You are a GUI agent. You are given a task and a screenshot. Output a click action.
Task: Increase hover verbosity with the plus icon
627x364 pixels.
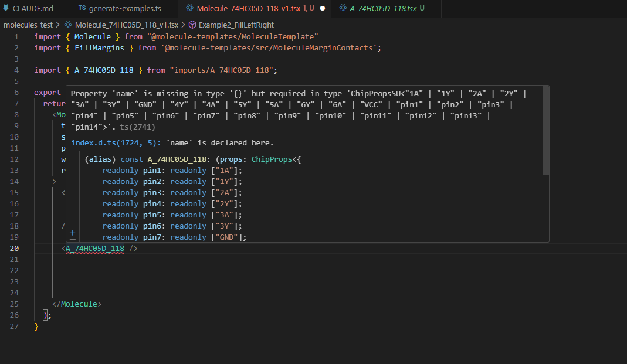[x=73, y=232]
